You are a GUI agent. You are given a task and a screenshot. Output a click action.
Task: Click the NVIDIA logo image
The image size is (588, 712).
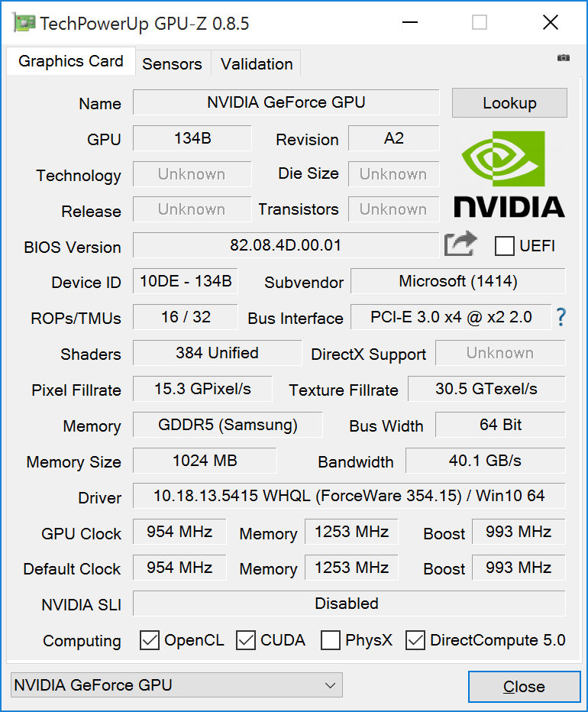[x=509, y=174]
